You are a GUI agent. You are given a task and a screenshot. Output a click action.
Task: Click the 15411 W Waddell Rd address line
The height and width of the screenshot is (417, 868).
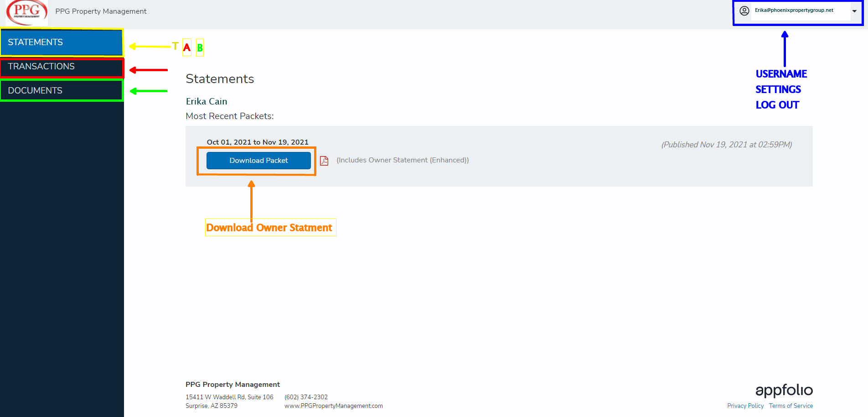(x=229, y=397)
